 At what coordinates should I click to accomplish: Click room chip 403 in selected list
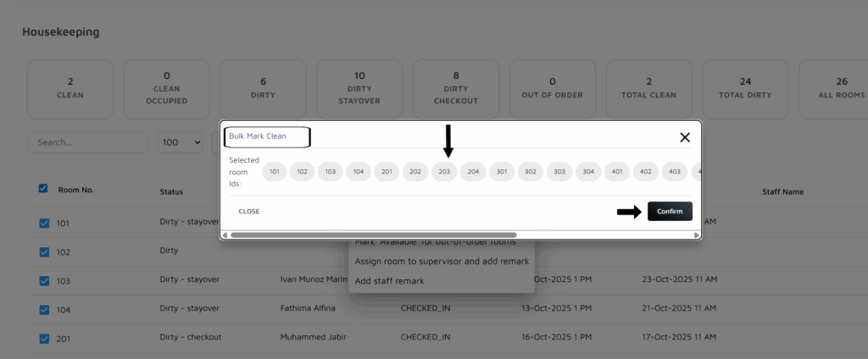(674, 172)
